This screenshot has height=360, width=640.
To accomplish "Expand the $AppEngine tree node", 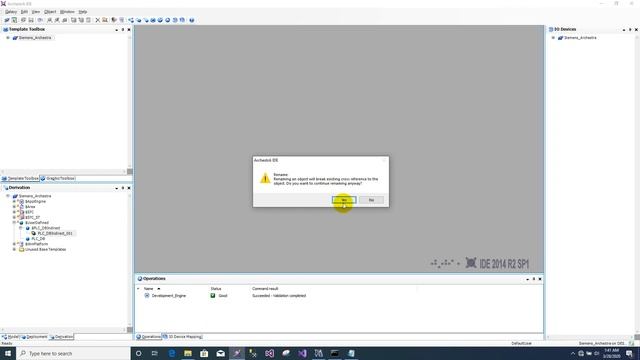I will [x=14, y=201].
